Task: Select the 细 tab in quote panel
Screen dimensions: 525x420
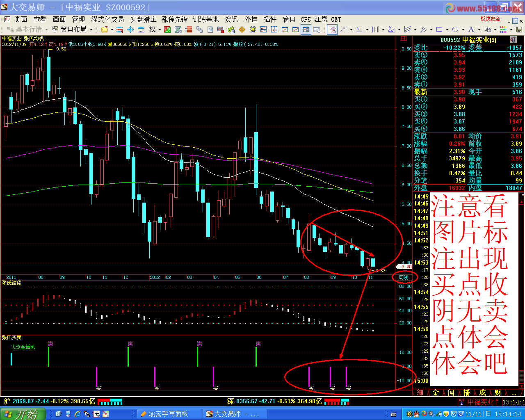Action: click(420, 393)
